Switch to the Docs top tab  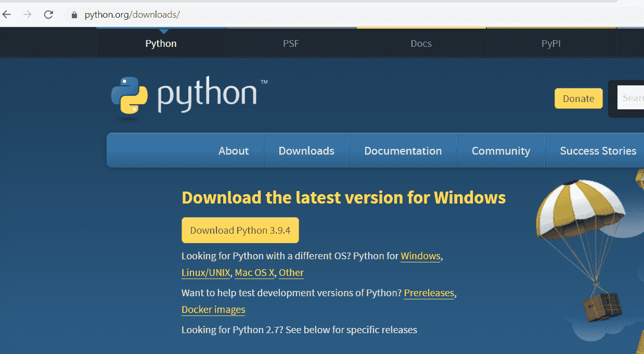click(421, 43)
